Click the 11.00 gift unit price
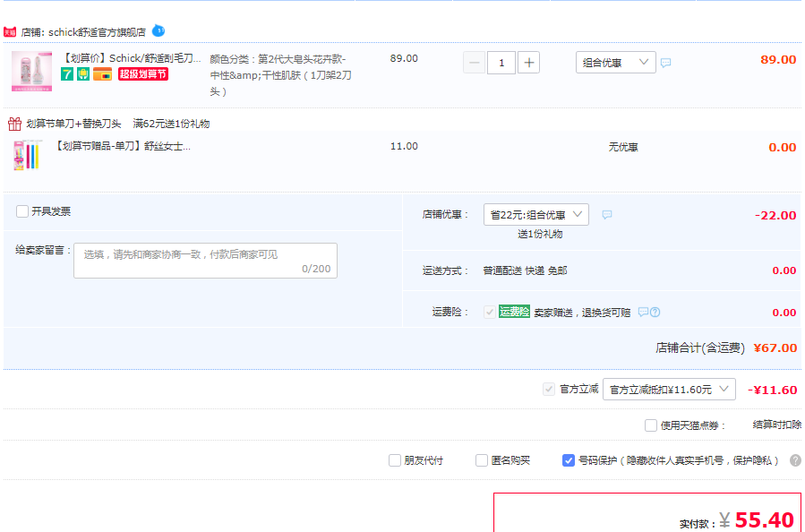Image resolution: width=805 pixels, height=532 pixels. tap(404, 146)
